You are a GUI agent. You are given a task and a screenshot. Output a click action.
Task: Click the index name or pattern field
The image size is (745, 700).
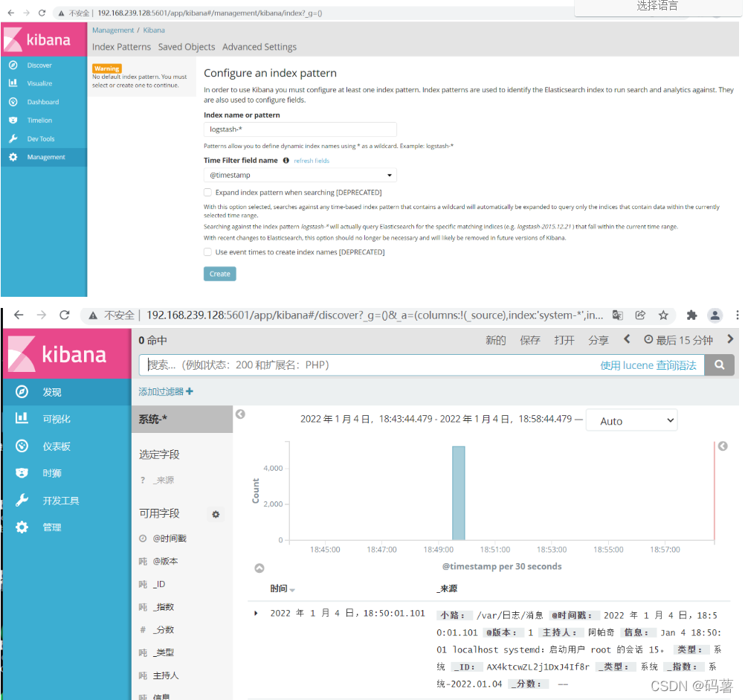point(300,129)
